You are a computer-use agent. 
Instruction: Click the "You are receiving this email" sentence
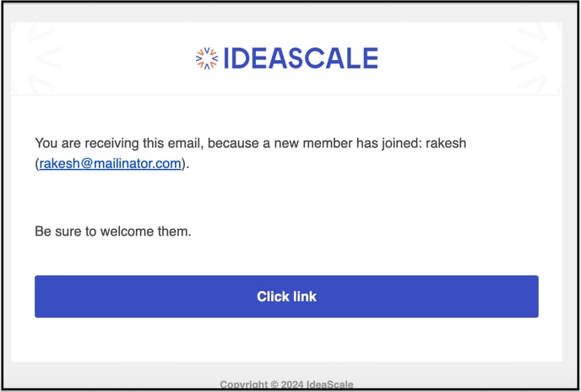(251, 153)
